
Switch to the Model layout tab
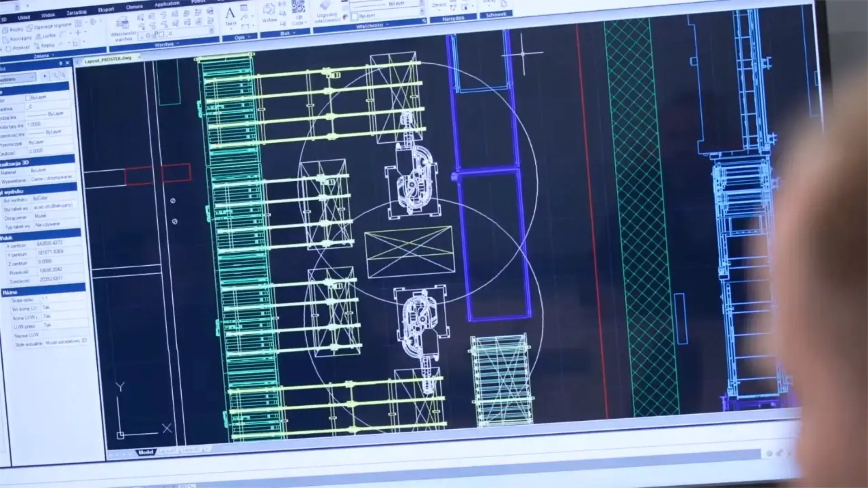pyautogui.click(x=146, y=452)
